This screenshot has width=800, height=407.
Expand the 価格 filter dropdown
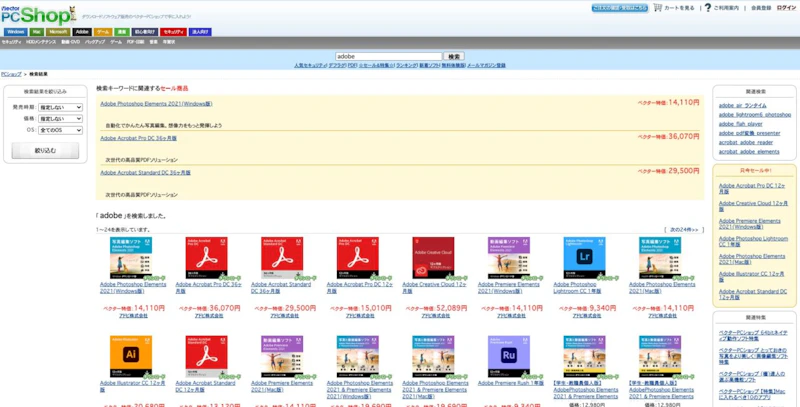60,119
